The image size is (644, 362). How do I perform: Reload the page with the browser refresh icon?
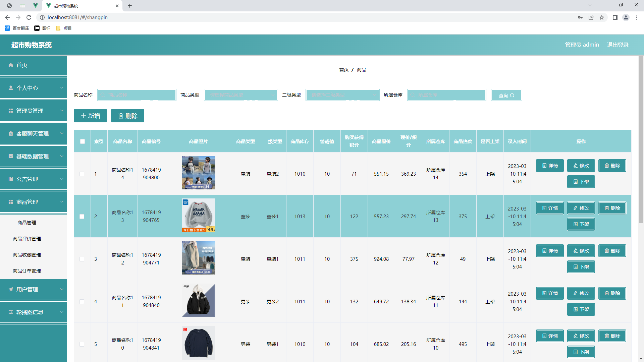[x=29, y=17]
